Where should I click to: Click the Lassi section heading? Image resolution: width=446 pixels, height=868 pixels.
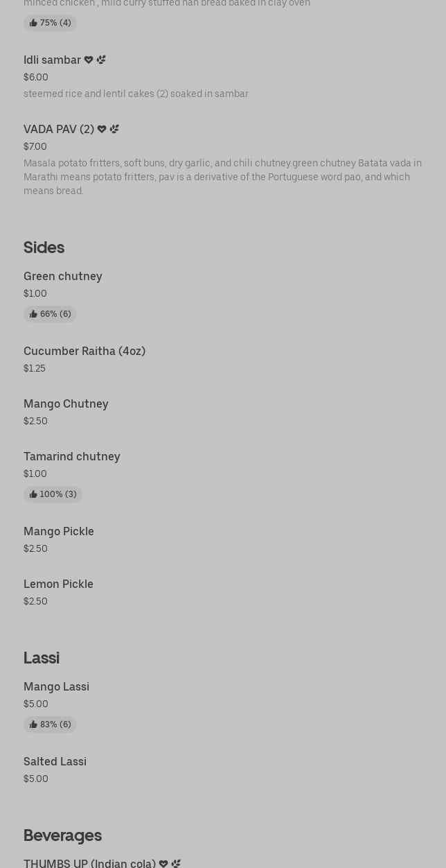[x=42, y=658]
